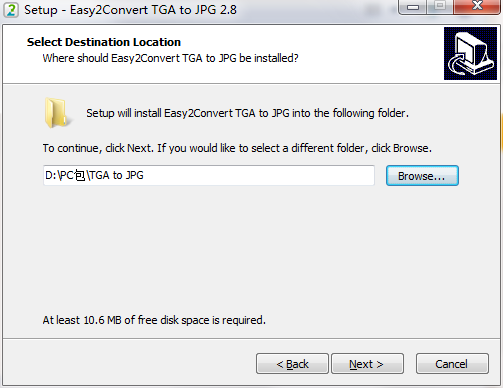Click 'Where should Easy2Convert…be installed?' subtitle
The height and width of the screenshot is (388, 503).
pos(170,58)
